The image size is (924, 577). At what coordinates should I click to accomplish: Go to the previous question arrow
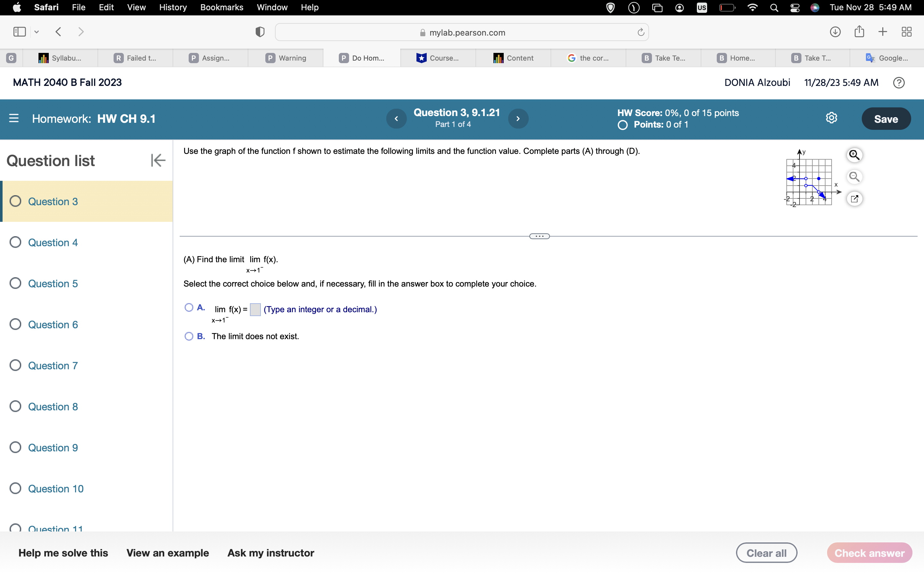pos(396,119)
